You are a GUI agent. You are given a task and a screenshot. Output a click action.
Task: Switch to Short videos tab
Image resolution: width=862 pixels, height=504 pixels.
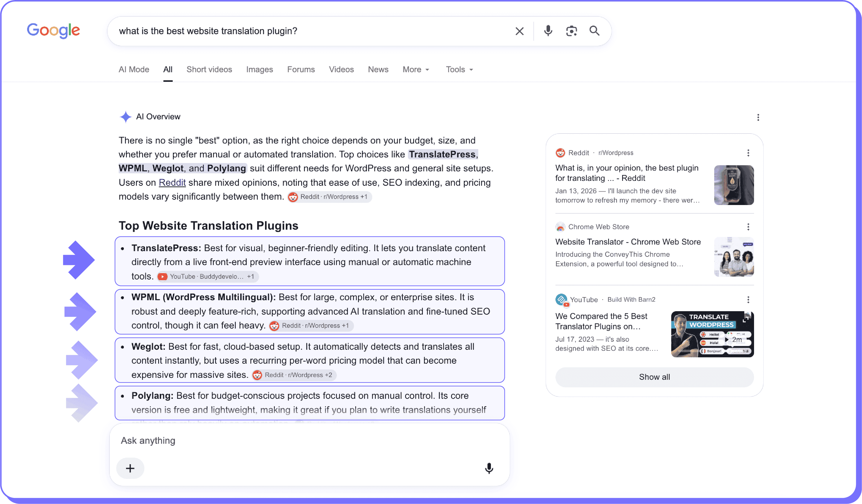coord(209,69)
